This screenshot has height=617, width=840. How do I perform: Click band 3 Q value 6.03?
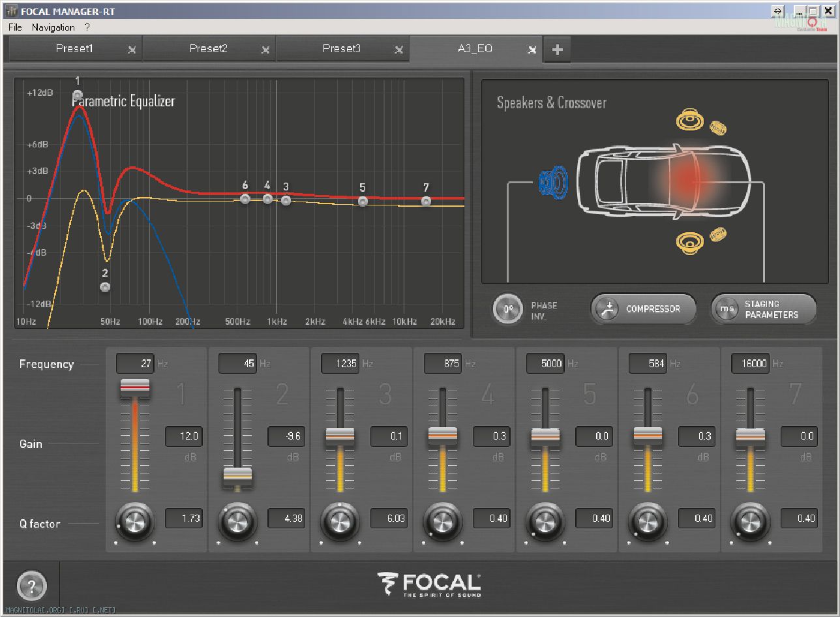coord(389,519)
